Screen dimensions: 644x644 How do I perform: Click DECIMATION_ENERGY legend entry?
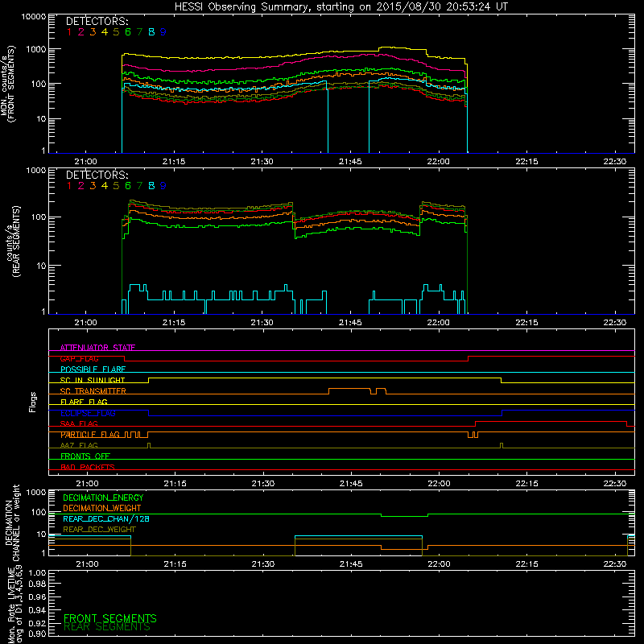click(103, 497)
